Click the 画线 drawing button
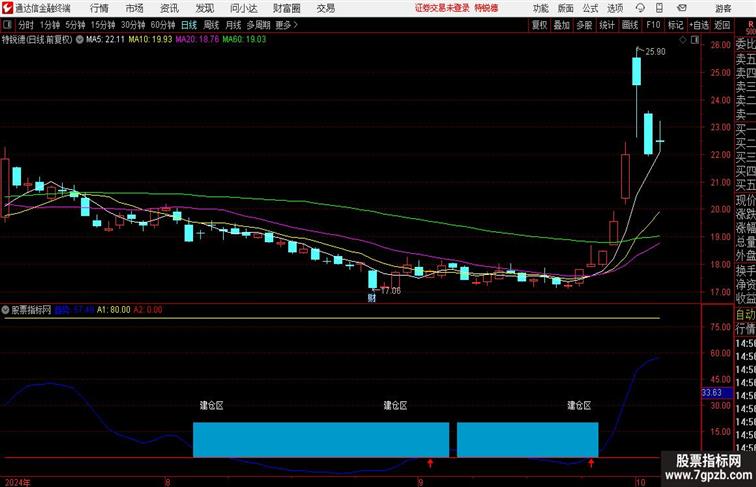This screenshot has width=756, height=487. (630, 25)
